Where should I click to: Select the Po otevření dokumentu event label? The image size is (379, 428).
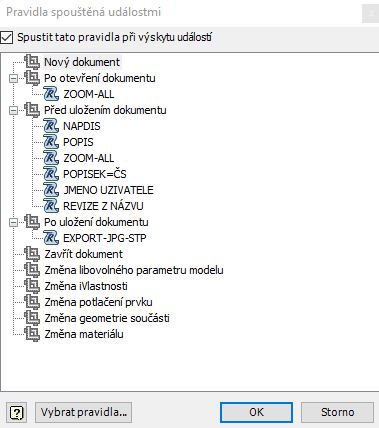100,78
